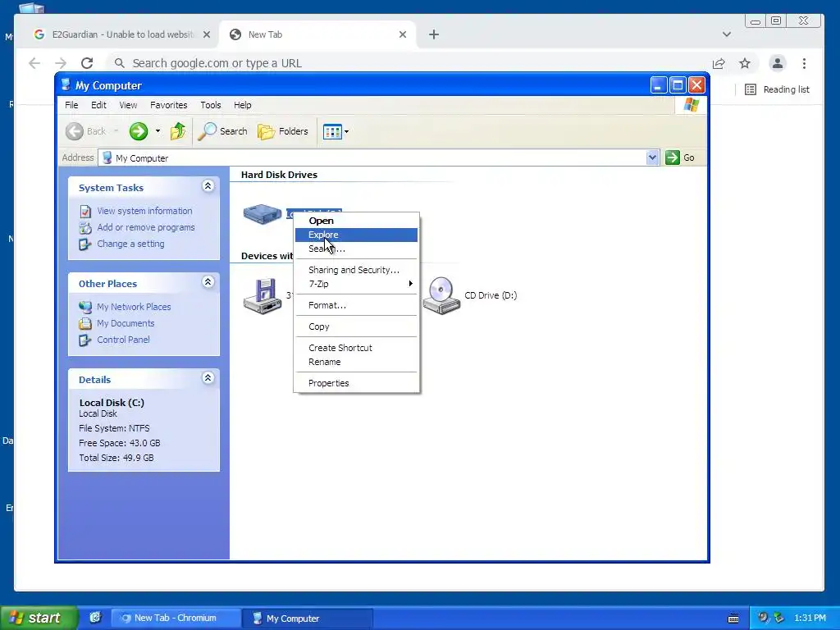This screenshot has height=630, width=840.
Task: Choose Sharing and Security in context menu
Action: (356, 270)
